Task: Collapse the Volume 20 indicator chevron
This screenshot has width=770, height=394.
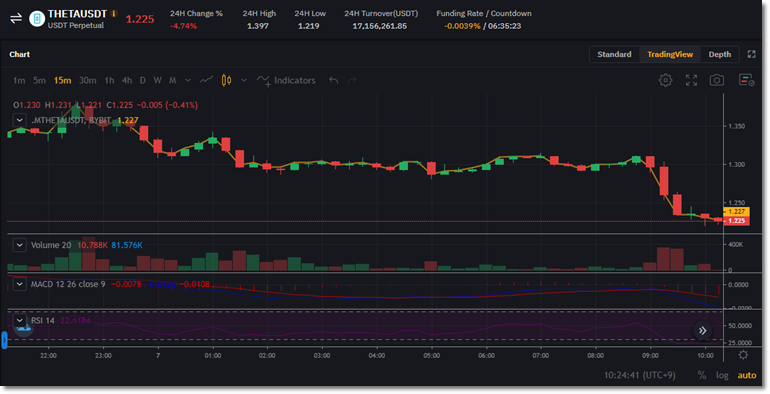Action: 19,245
